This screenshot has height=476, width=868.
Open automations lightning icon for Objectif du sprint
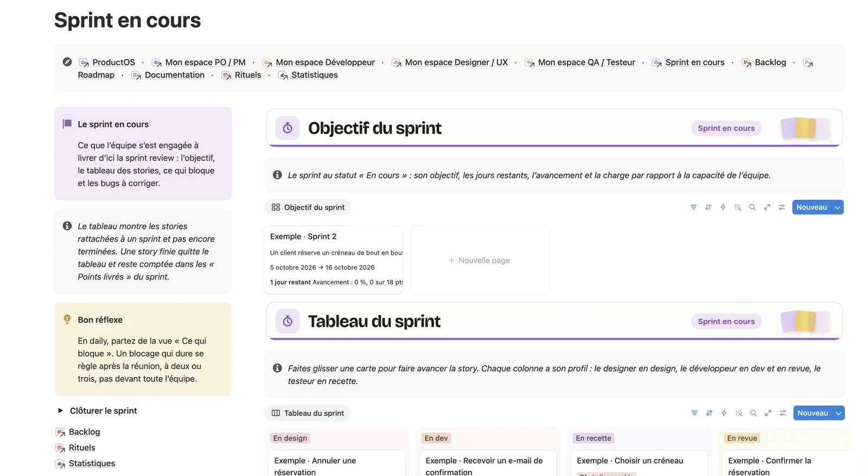click(x=723, y=207)
